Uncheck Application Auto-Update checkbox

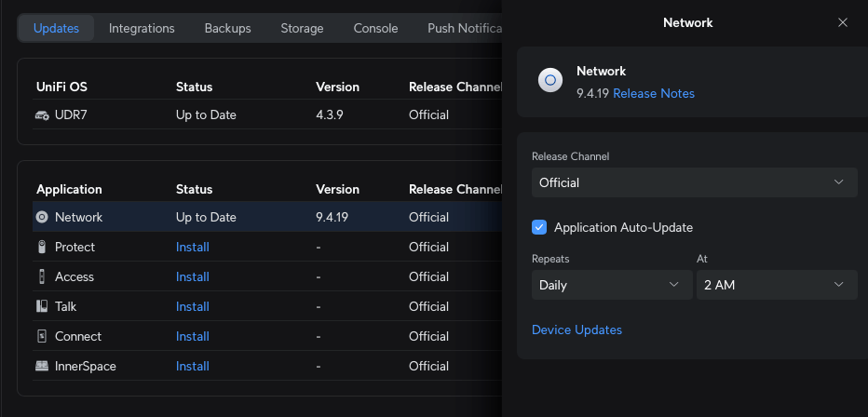(x=539, y=227)
